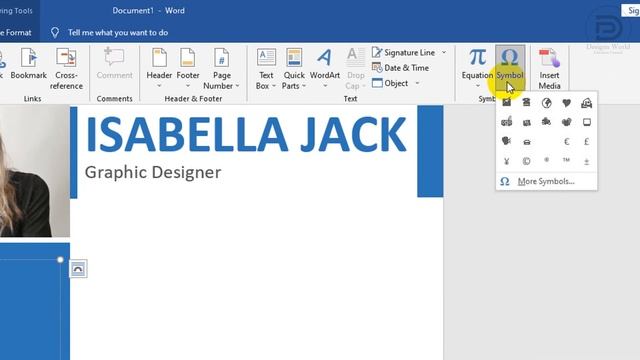
Task: Click the Graphic Designer subtitle text
Action: 153,172
